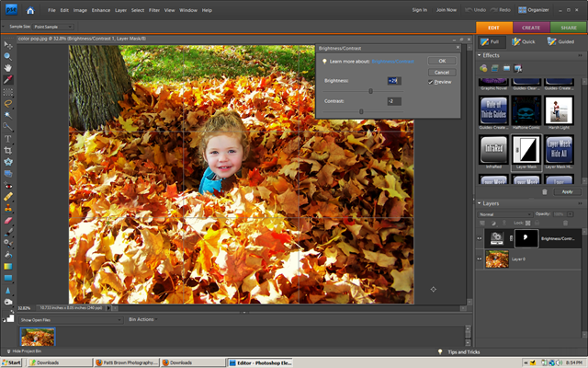Select the Type tool
588x368 pixels.
click(x=8, y=139)
